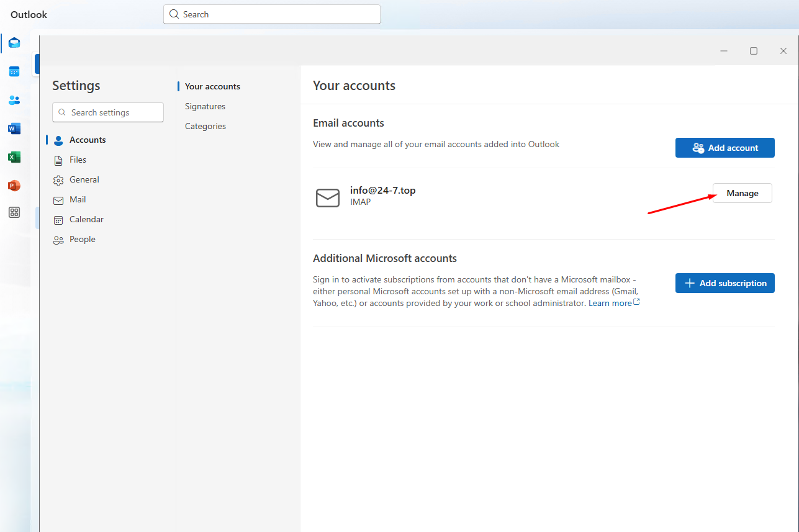Launch Word from the app rail

[x=14, y=128]
